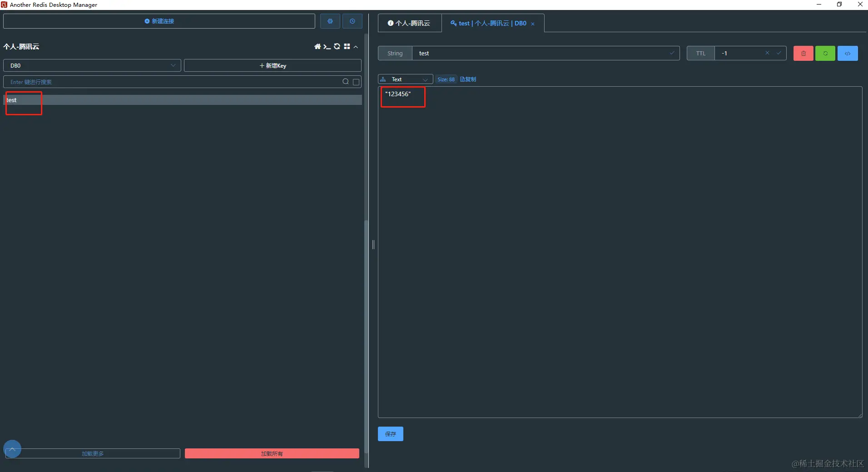This screenshot has height=472, width=868.
Task: Click into the value editor with "123456"
Action: point(620,252)
